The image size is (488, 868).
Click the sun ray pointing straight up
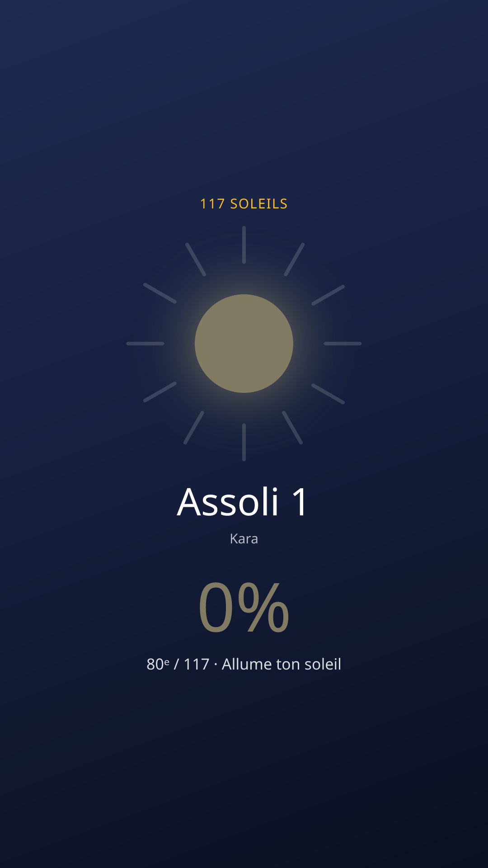coord(244,245)
